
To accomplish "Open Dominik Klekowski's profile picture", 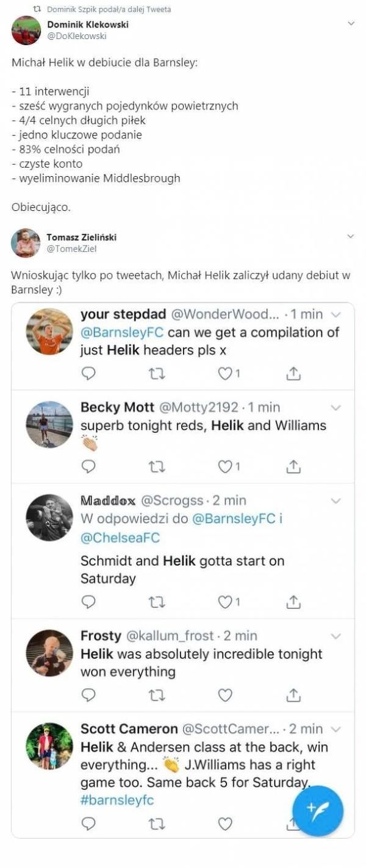I will click(x=26, y=30).
